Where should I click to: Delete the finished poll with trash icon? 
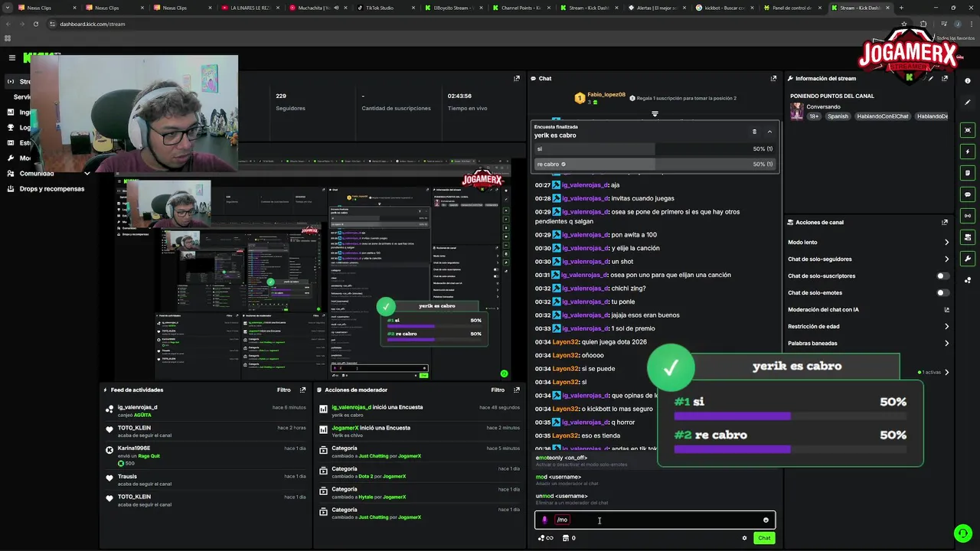click(754, 132)
